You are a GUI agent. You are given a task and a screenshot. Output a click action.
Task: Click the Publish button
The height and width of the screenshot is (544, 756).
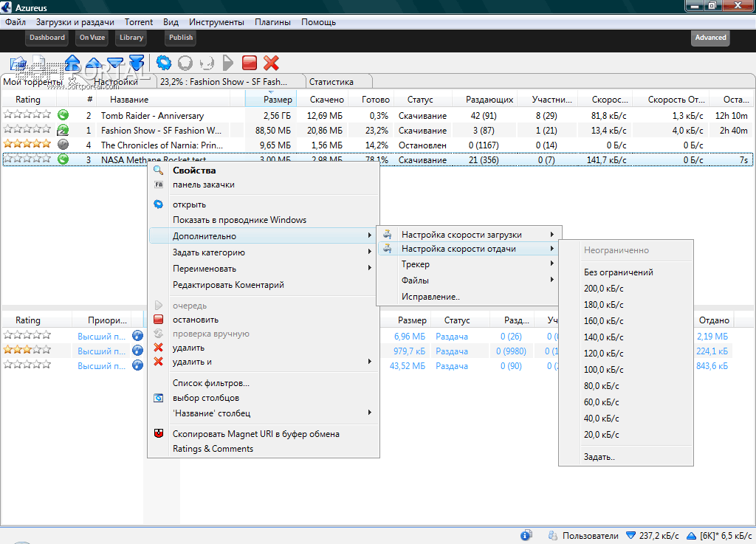181,38
